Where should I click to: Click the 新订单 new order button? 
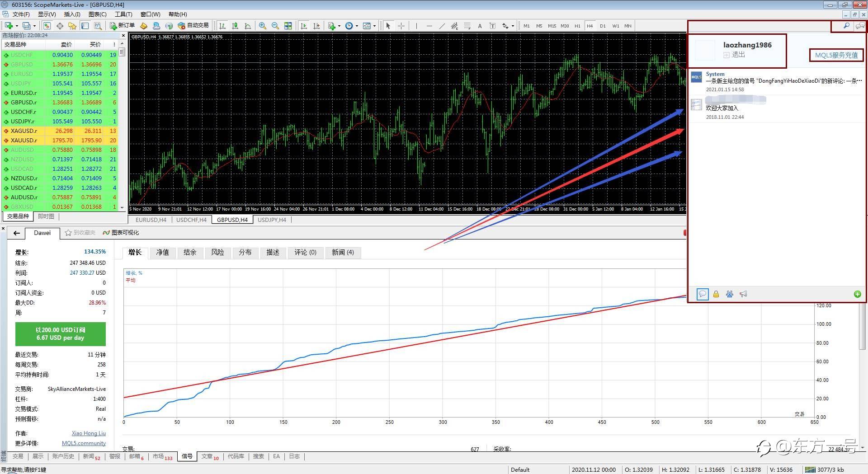point(122,26)
